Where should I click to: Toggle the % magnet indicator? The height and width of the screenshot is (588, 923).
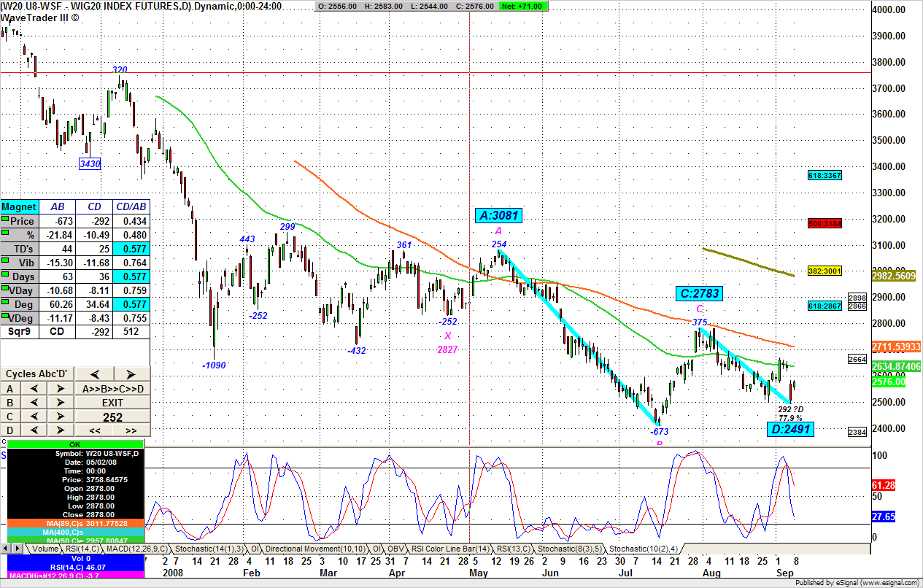pos(5,232)
